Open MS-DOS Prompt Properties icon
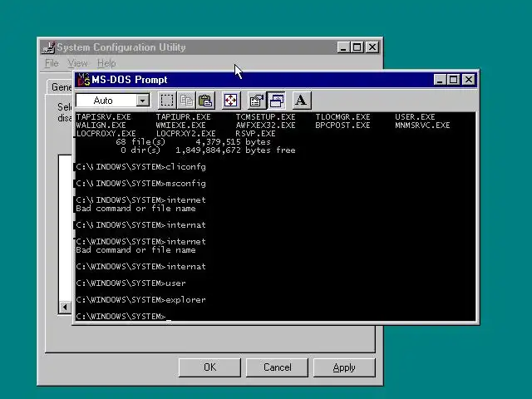 point(257,101)
